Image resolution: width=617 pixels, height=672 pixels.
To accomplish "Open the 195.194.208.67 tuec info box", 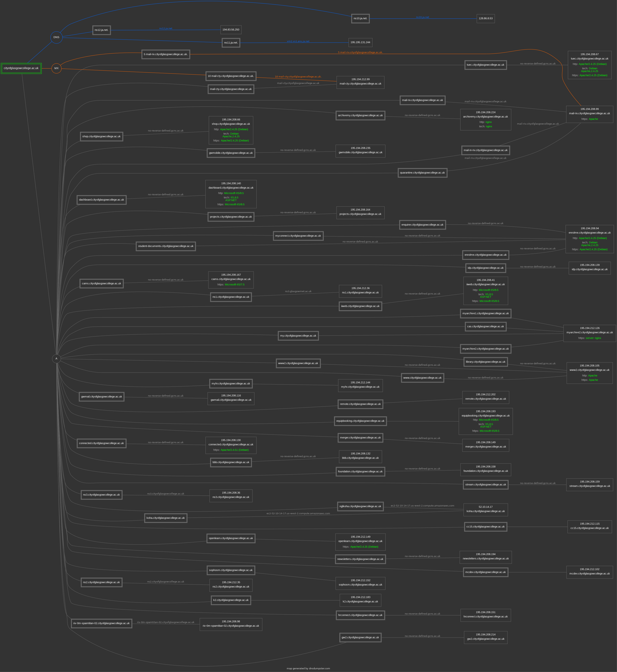I will click(590, 65).
